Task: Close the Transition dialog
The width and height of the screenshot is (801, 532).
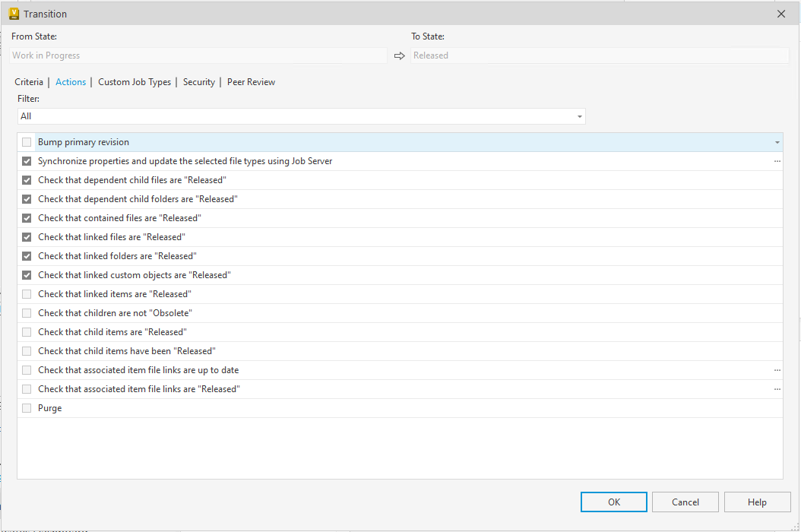Action: point(781,14)
